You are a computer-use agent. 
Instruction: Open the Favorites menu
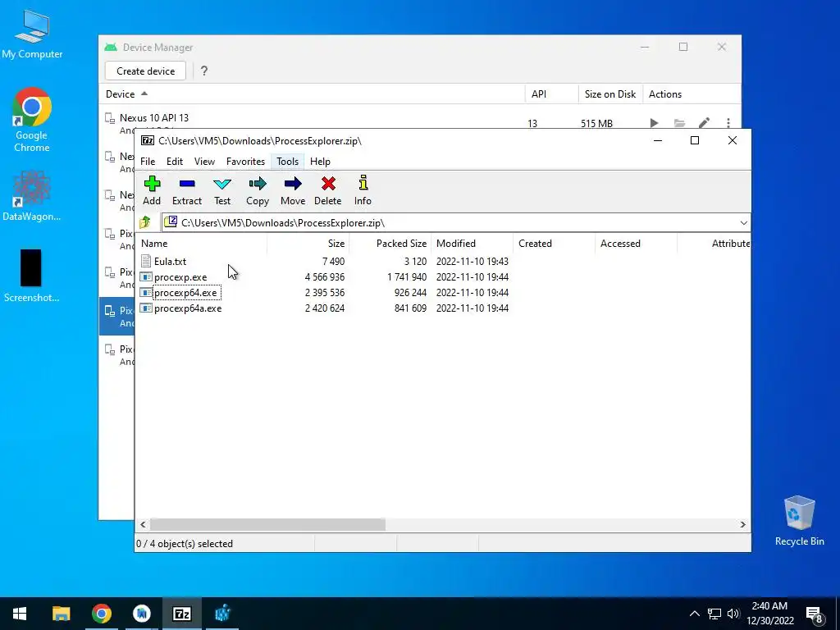pos(245,162)
